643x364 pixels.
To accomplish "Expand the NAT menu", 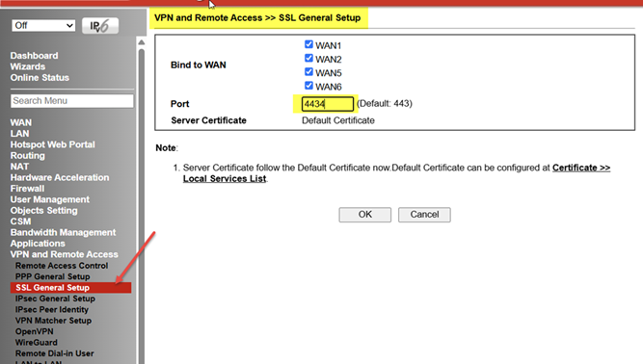I will (19, 167).
